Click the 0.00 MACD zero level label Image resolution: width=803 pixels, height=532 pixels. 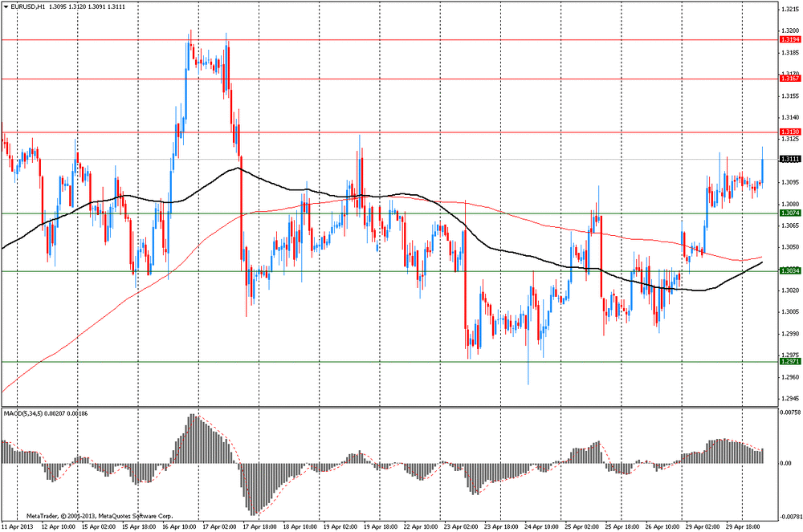(786, 463)
